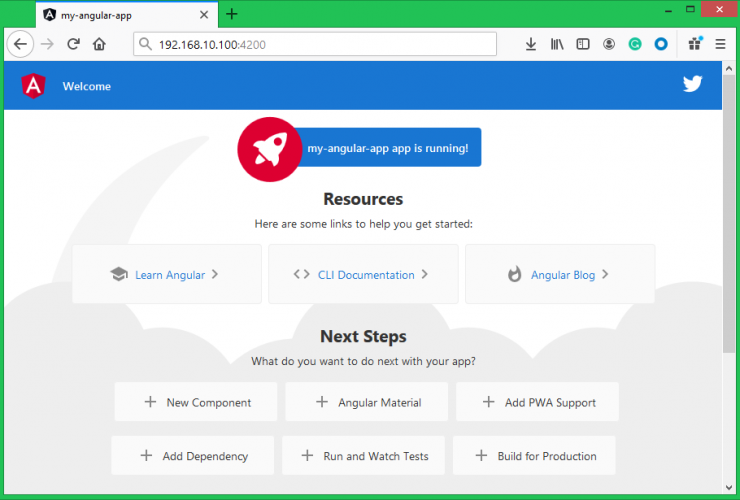
Task: Open a new tab with plus button
Action: pos(232,14)
